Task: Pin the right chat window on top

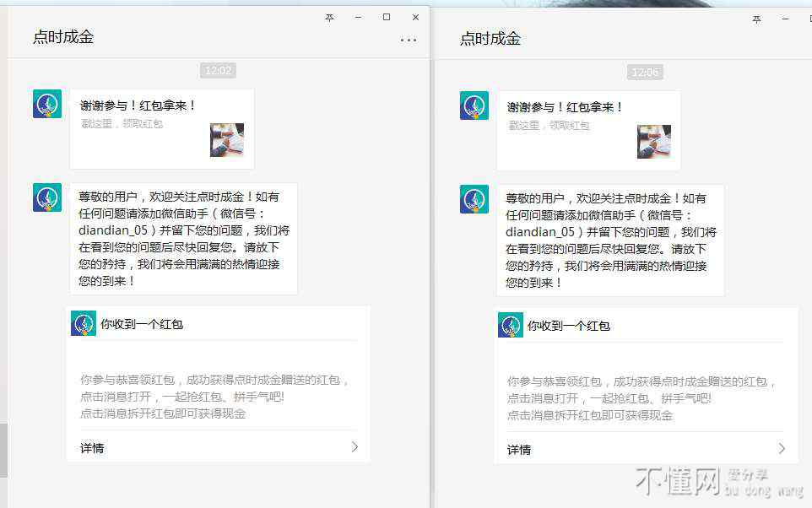Action: [x=756, y=19]
